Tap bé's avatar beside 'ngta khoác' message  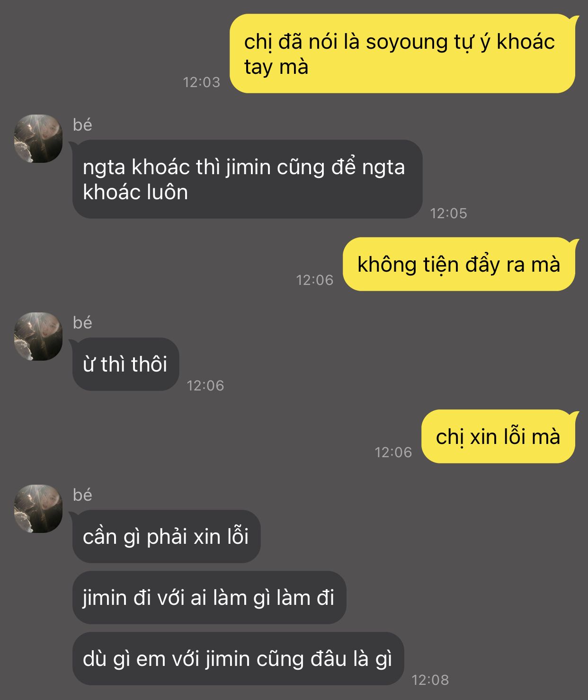[38, 139]
